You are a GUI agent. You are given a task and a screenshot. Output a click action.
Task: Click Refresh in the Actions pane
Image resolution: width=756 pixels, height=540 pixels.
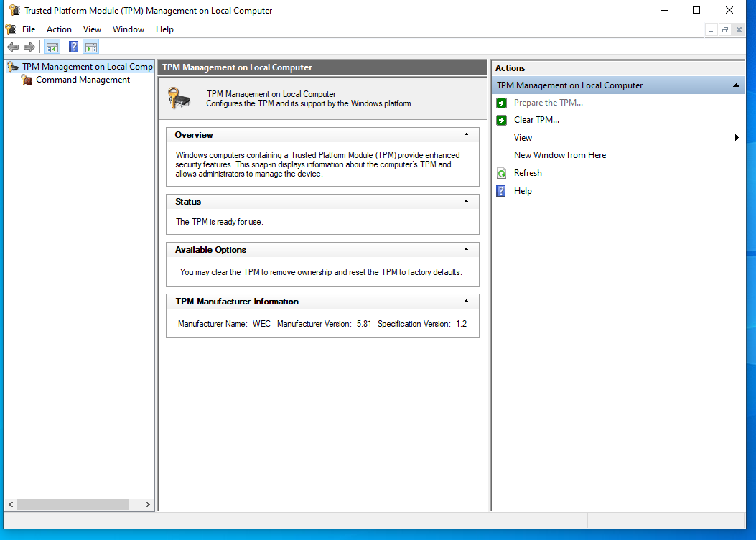[x=528, y=173]
